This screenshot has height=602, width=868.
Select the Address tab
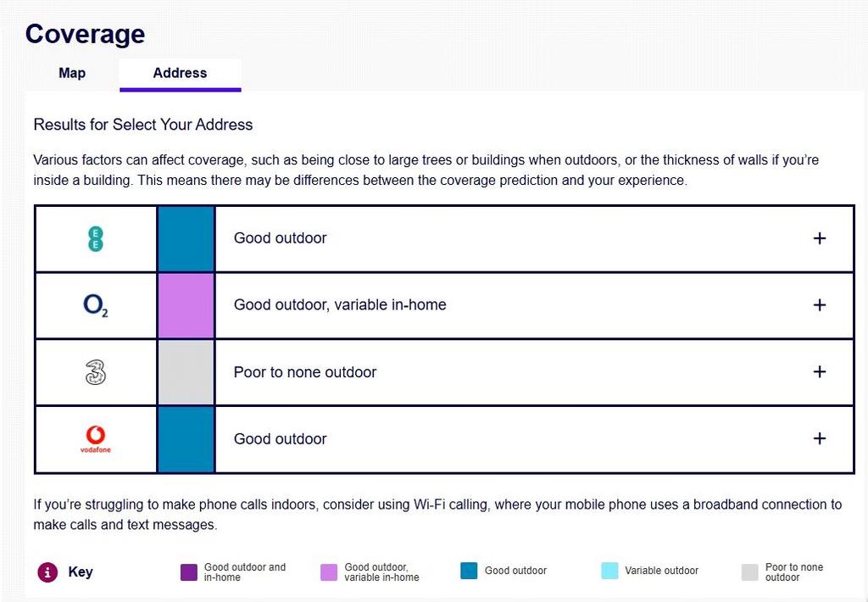click(180, 74)
